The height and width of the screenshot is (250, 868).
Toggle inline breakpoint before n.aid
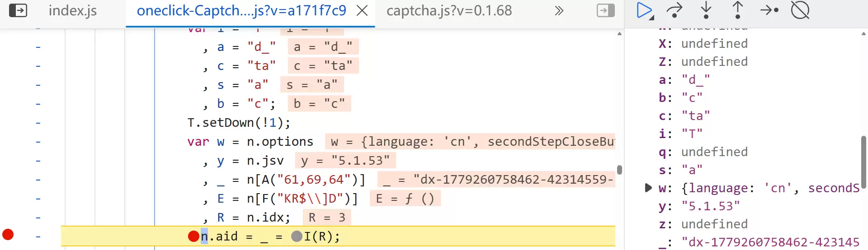(x=193, y=236)
